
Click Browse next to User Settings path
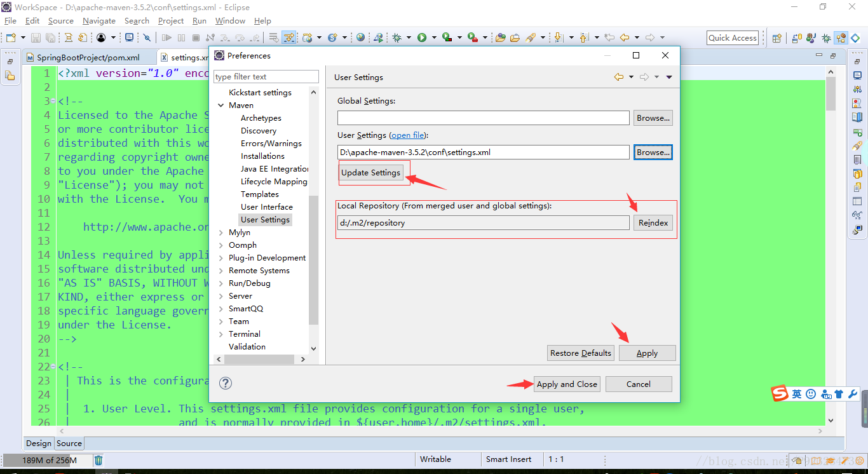(x=653, y=152)
